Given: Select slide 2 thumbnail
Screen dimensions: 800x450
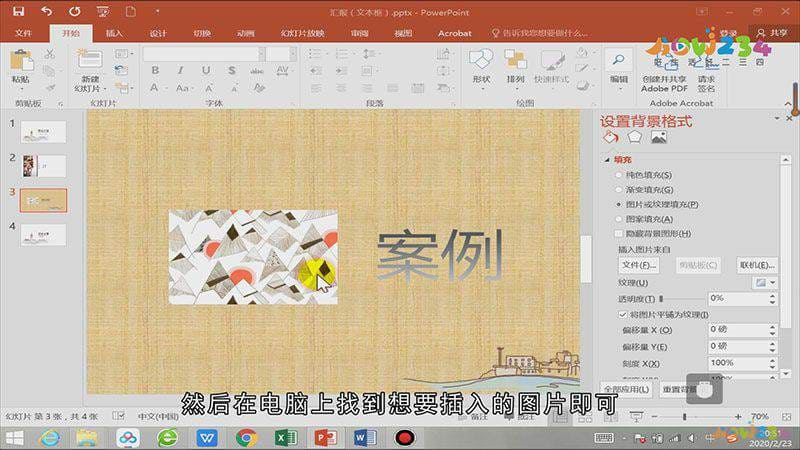Looking at the screenshot, I should pos(43,166).
